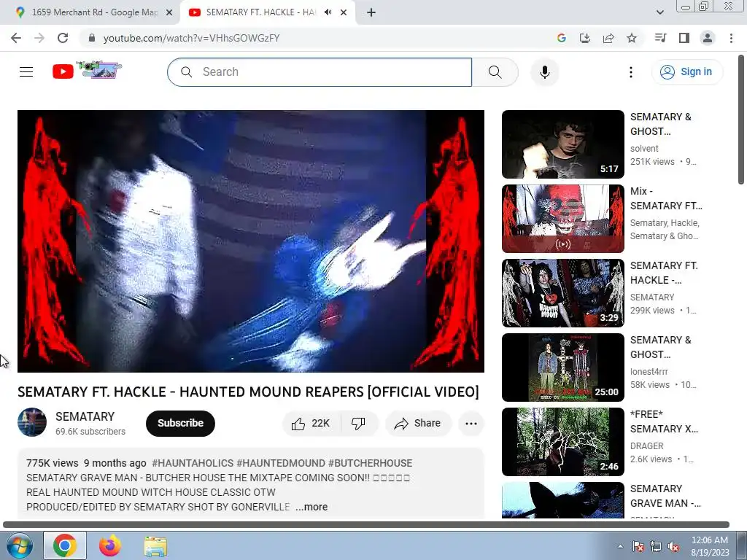The image size is (747, 560).
Task: Open SEMATARY channel name link
Action: coord(85,416)
